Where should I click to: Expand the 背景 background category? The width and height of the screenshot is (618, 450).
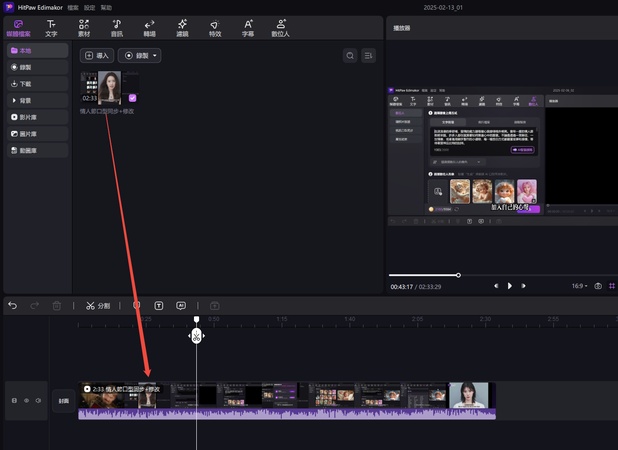26,101
